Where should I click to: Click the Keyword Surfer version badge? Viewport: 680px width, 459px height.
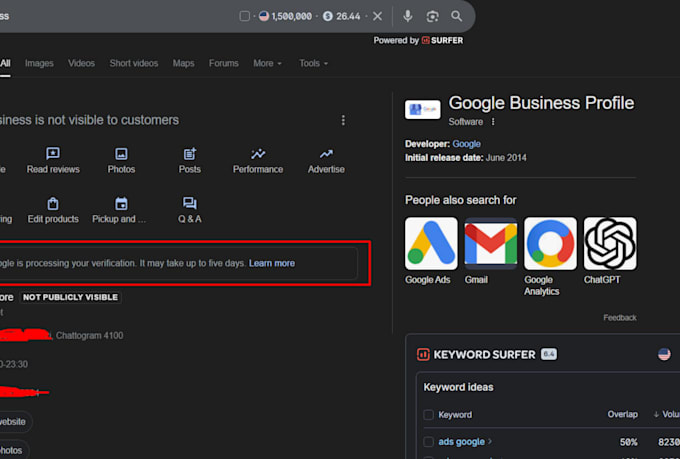549,354
